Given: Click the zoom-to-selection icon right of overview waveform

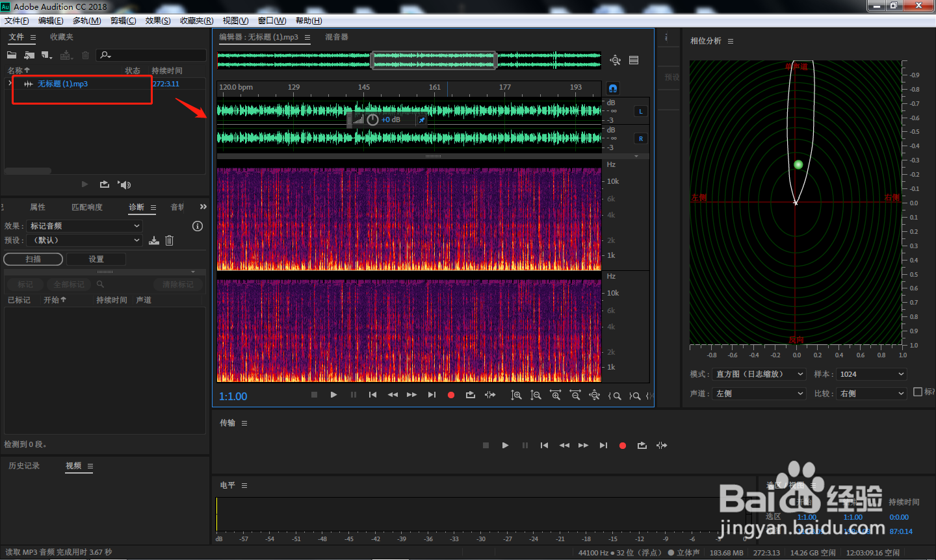Looking at the screenshot, I should pos(615,60).
